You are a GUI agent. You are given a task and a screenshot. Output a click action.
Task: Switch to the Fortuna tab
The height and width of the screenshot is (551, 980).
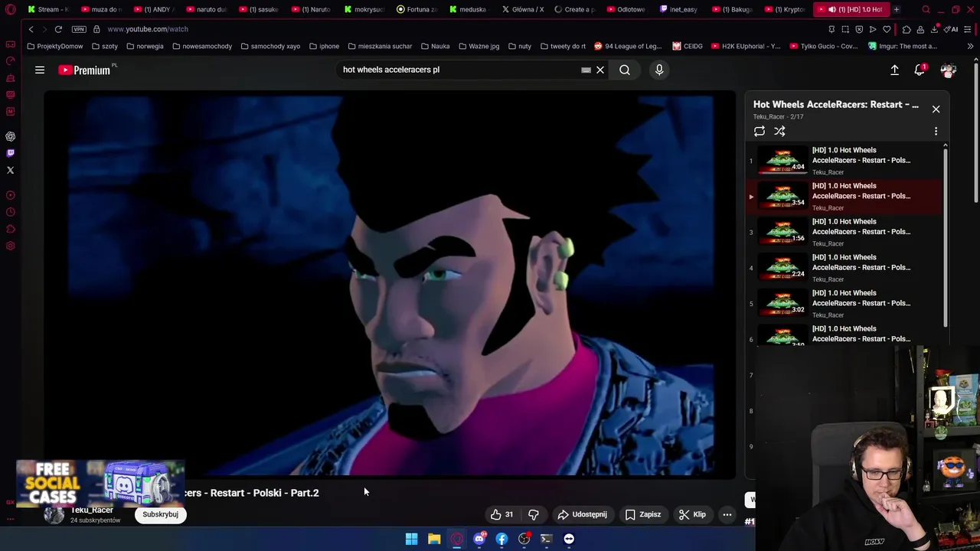416,10
